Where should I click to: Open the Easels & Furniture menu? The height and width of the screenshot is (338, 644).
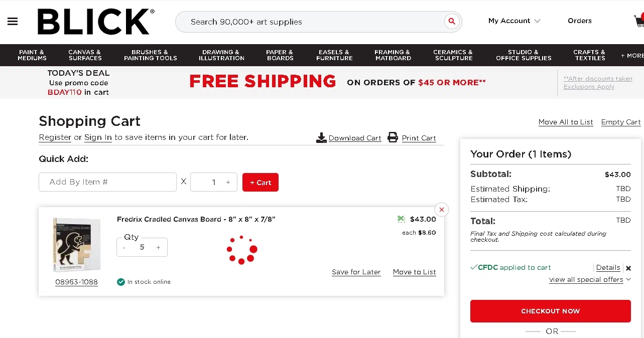pyautogui.click(x=334, y=55)
